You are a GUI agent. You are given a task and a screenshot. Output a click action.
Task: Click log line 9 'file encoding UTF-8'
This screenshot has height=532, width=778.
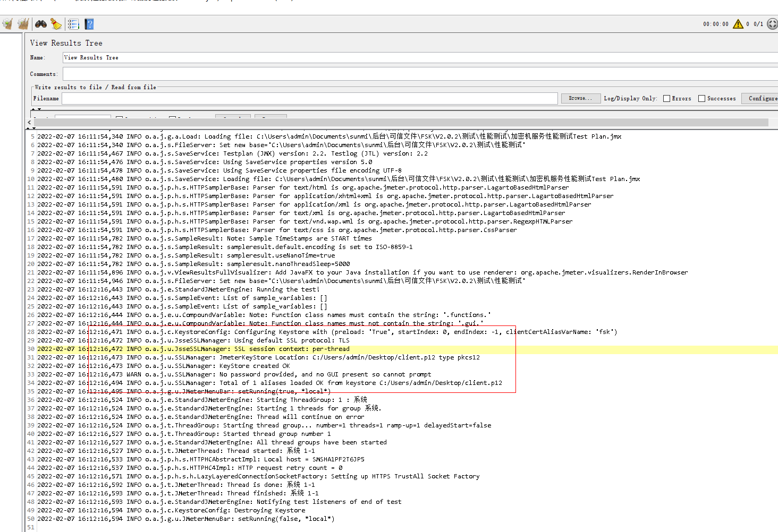click(219, 170)
